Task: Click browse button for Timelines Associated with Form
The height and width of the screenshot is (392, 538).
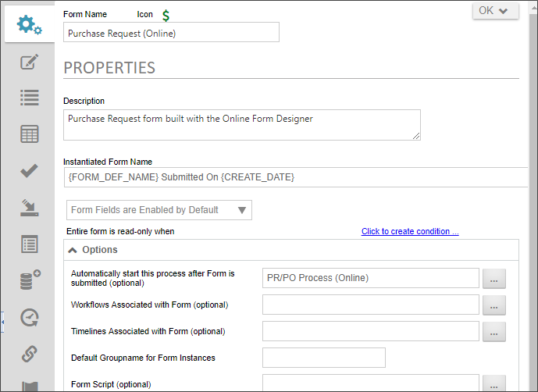Action: (493, 332)
